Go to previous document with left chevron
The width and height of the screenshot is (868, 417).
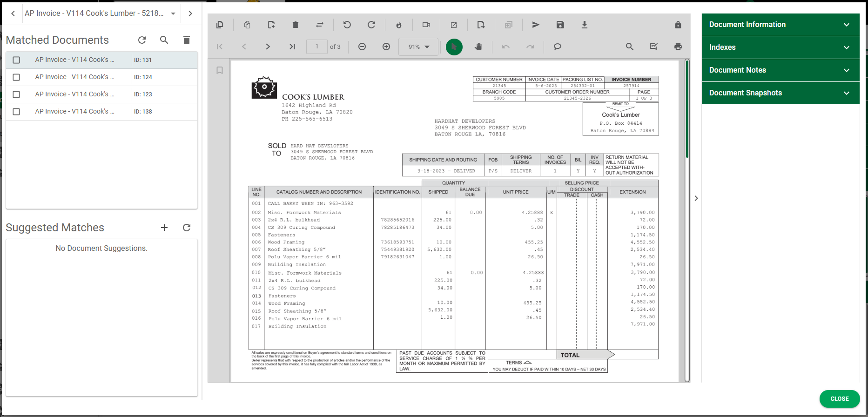13,13
